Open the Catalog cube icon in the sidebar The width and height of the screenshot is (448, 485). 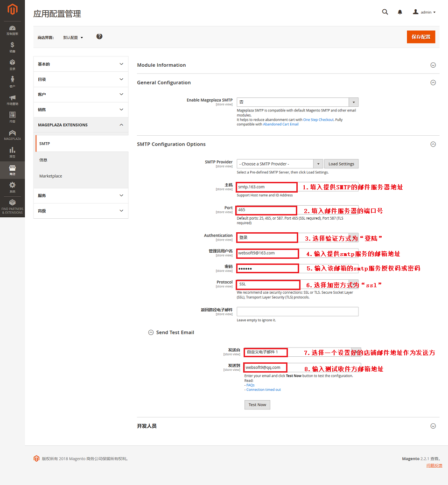point(13,65)
